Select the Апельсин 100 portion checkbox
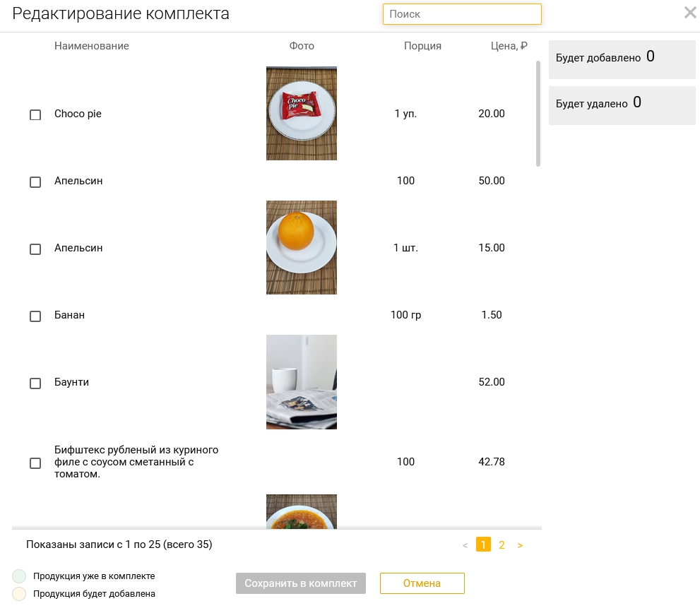This screenshot has height=613, width=700. pyautogui.click(x=35, y=182)
